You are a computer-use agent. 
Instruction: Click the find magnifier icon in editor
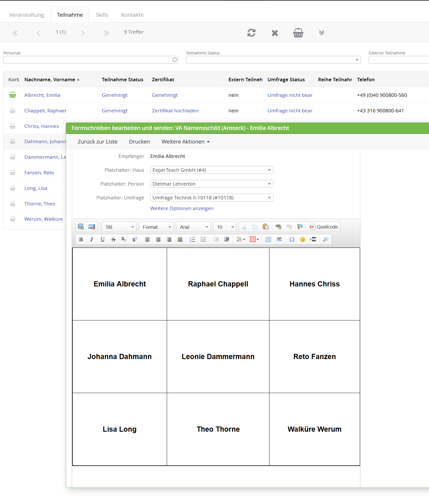point(325,239)
